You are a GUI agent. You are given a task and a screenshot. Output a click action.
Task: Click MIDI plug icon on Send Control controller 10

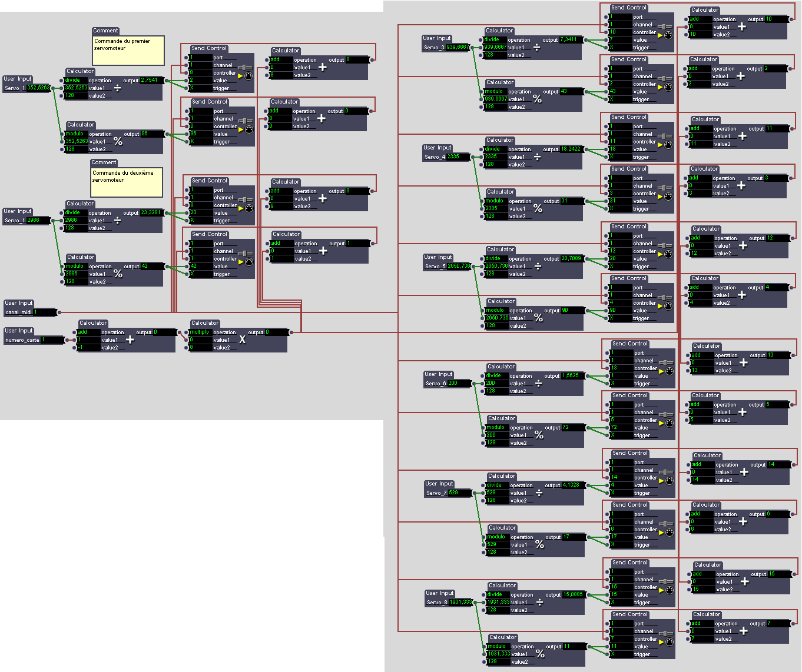coord(668,35)
